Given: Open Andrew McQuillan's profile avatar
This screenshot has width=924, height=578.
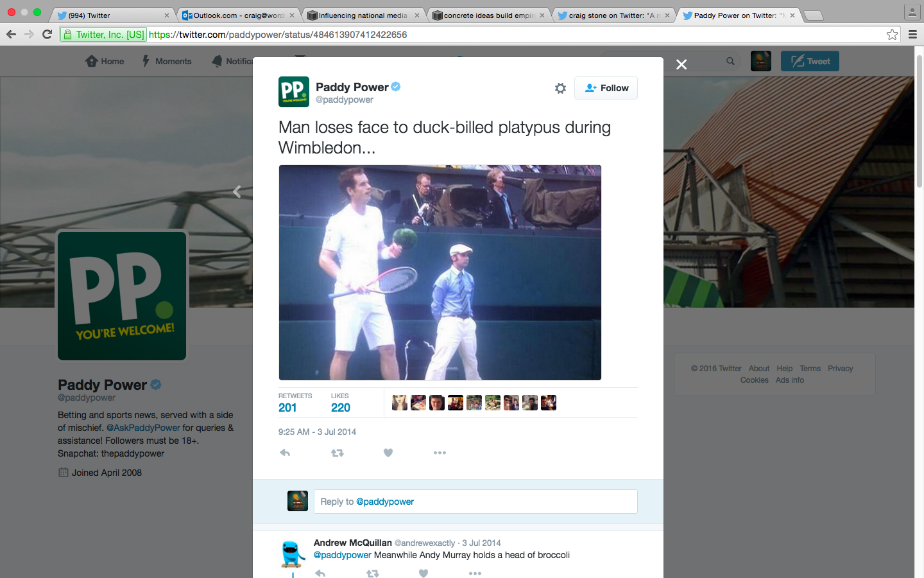Looking at the screenshot, I should (293, 554).
